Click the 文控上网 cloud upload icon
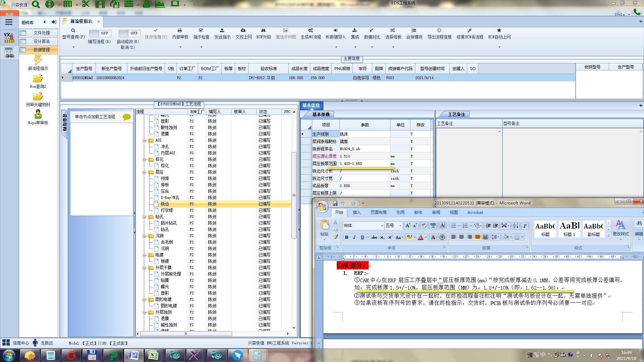The width and height of the screenshot is (644, 362). point(243,31)
